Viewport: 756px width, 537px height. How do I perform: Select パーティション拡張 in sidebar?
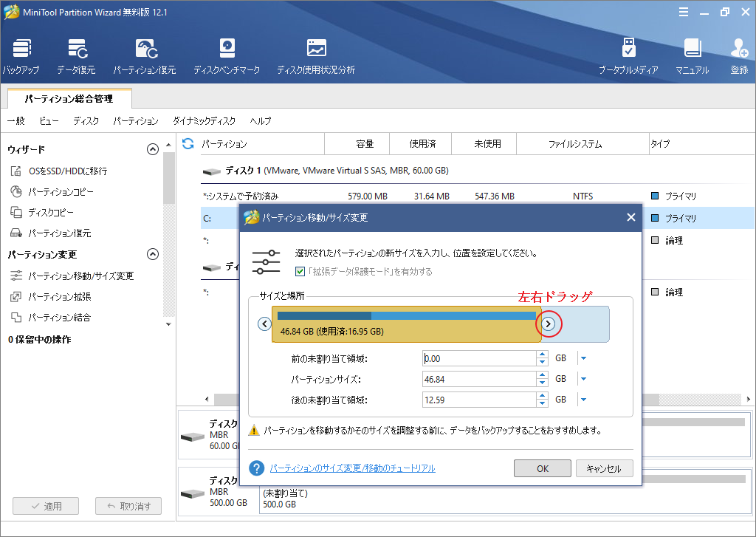(x=51, y=296)
